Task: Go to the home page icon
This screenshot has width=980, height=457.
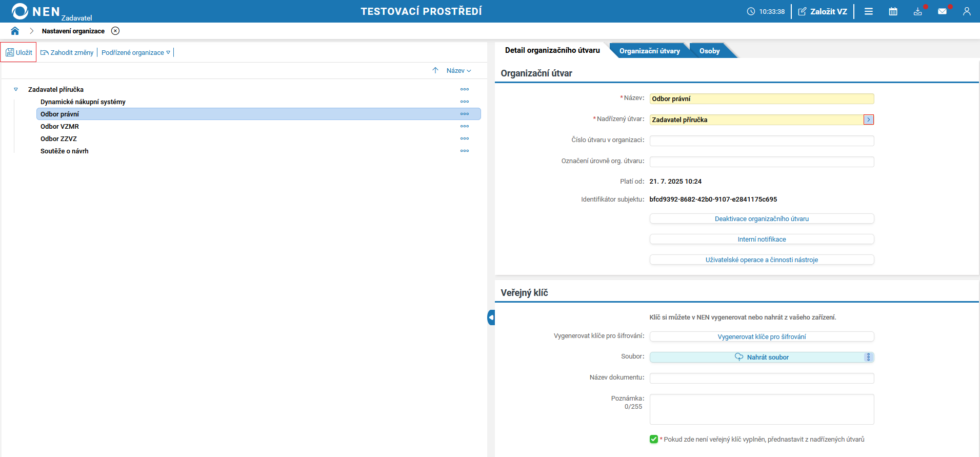Action: coord(15,31)
